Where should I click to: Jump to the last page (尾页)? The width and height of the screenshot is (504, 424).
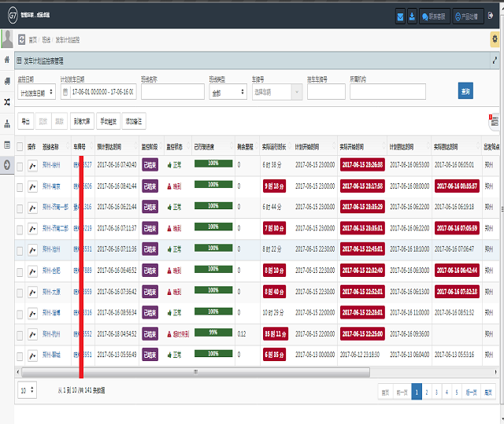[489, 391]
